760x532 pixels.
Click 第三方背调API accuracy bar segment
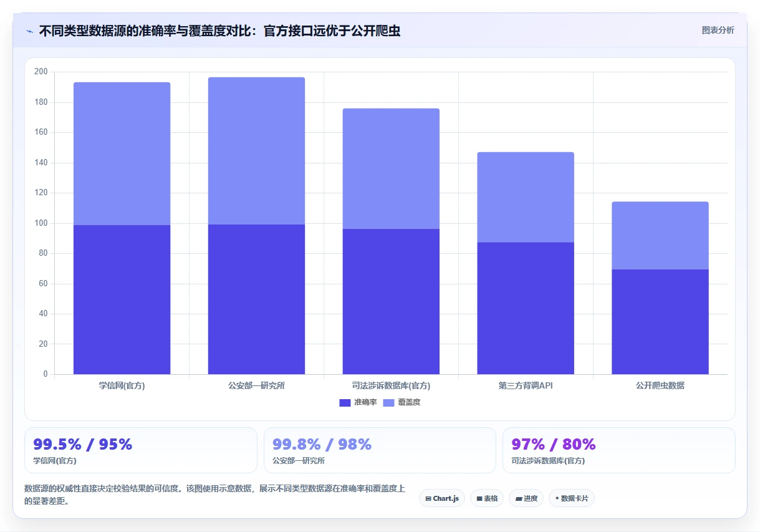point(526,308)
